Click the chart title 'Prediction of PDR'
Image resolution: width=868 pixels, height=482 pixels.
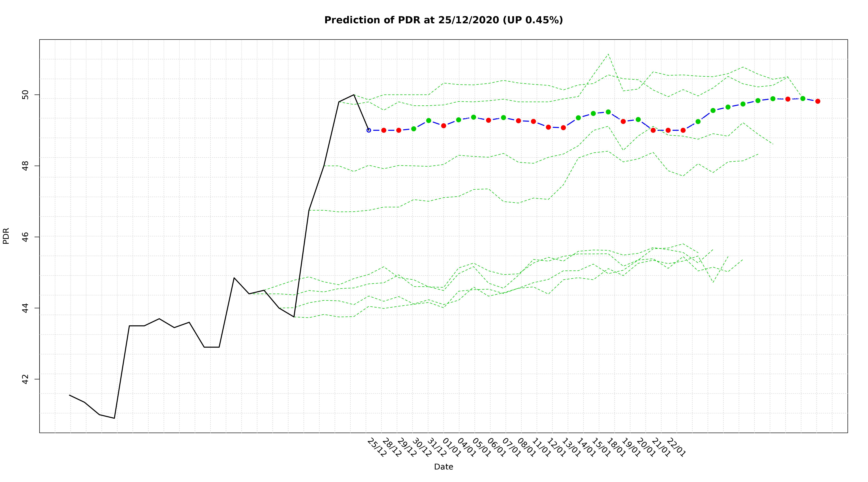coord(443,20)
